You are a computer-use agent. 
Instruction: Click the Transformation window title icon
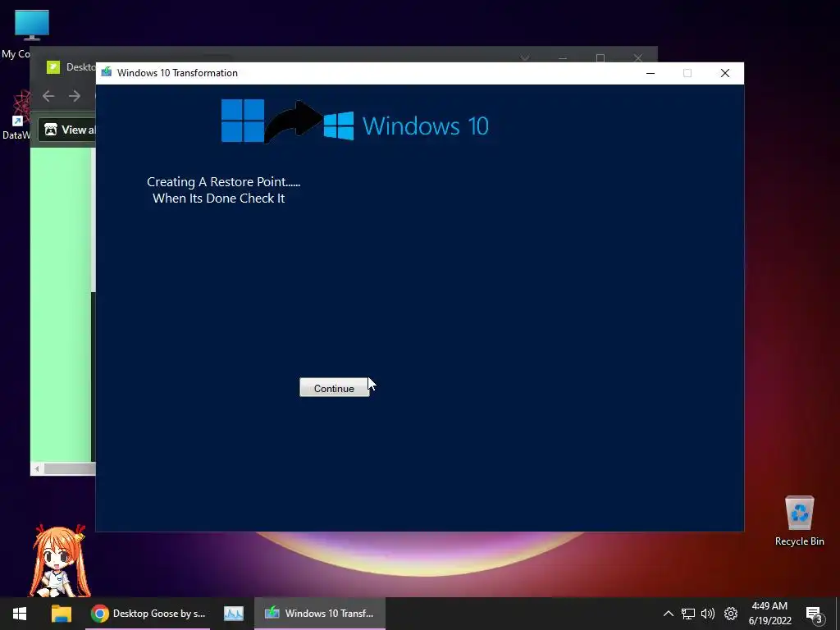click(107, 72)
